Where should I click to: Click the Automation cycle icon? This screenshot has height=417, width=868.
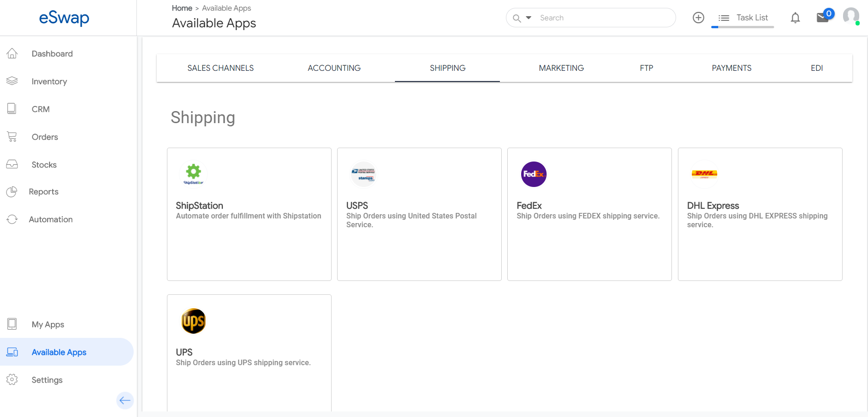12,219
